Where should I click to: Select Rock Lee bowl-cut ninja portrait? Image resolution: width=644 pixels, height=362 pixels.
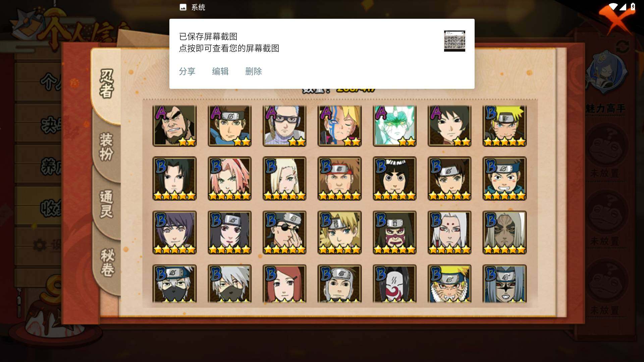[394, 178]
